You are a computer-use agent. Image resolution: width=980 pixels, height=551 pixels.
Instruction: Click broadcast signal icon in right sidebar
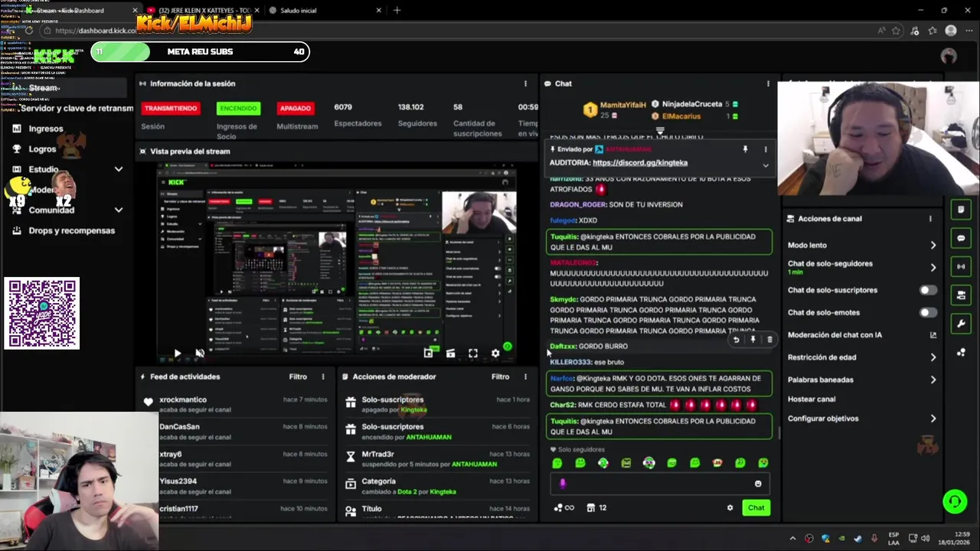(961, 266)
